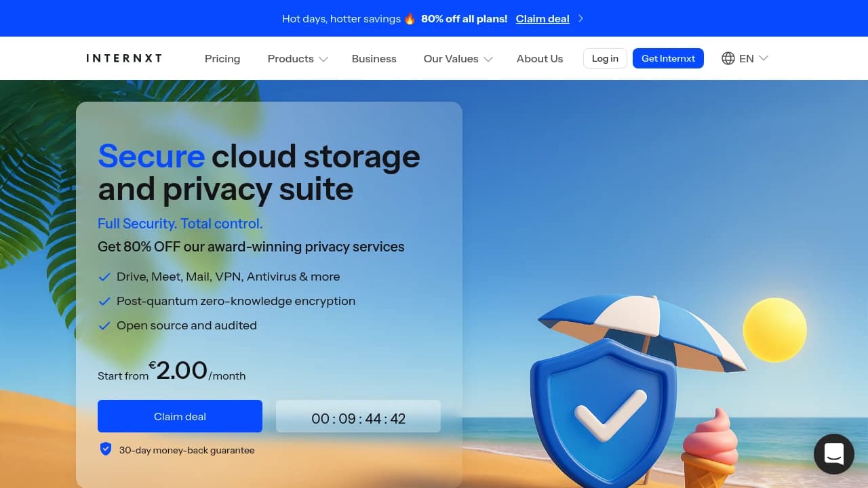Click the Internxt logo
Viewport: 868px width, 488px height.
click(x=124, y=58)
